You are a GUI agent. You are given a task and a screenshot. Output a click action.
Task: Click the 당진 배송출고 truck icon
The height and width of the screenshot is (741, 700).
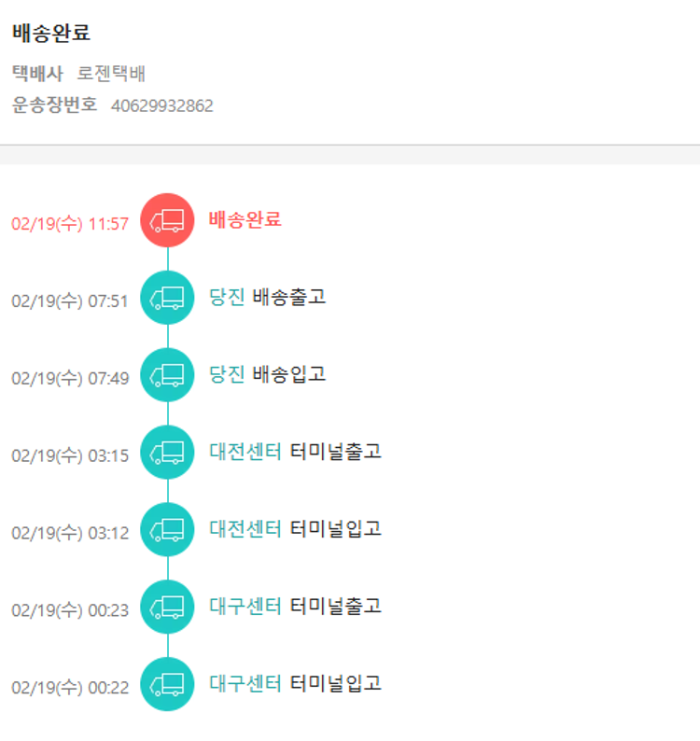tap(167, 298)
